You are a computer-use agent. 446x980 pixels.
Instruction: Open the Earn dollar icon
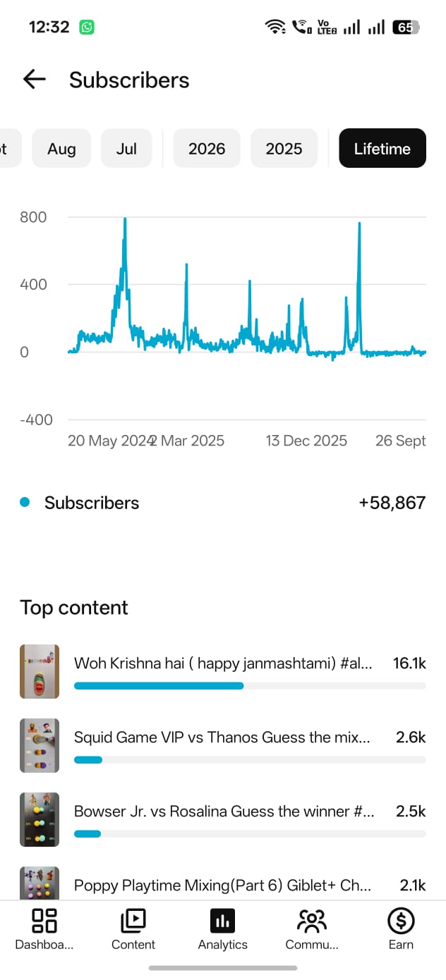tap(401, 921)
